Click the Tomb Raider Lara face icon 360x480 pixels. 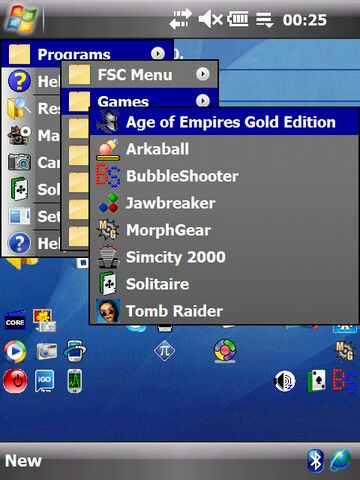point(108,311)
